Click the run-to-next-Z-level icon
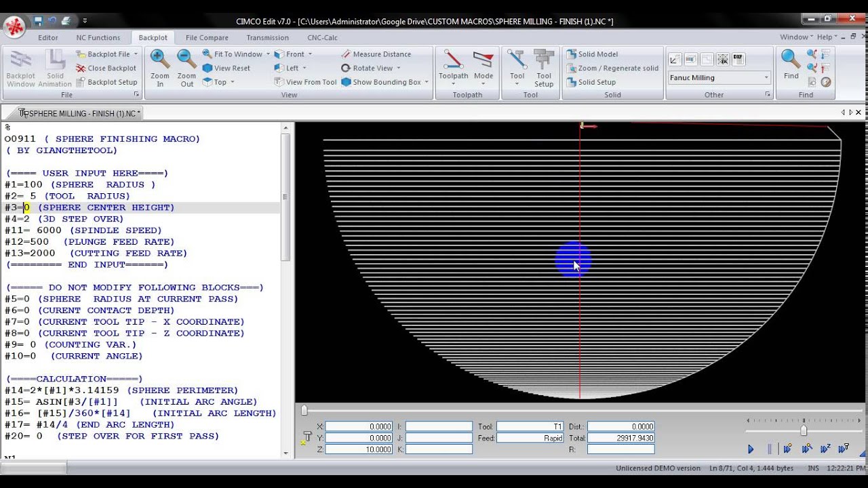 tap(825, 449)
